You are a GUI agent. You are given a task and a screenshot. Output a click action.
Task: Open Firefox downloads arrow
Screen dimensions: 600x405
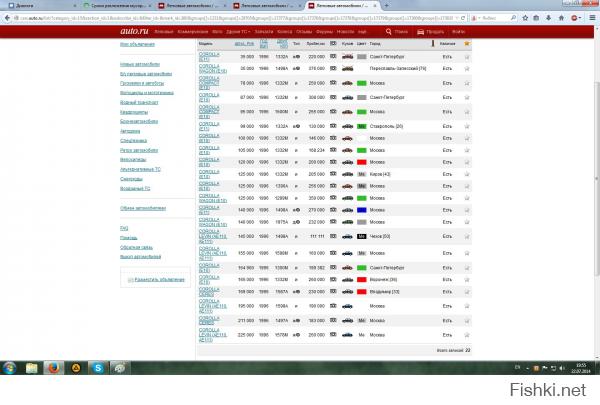pos(549,18)
